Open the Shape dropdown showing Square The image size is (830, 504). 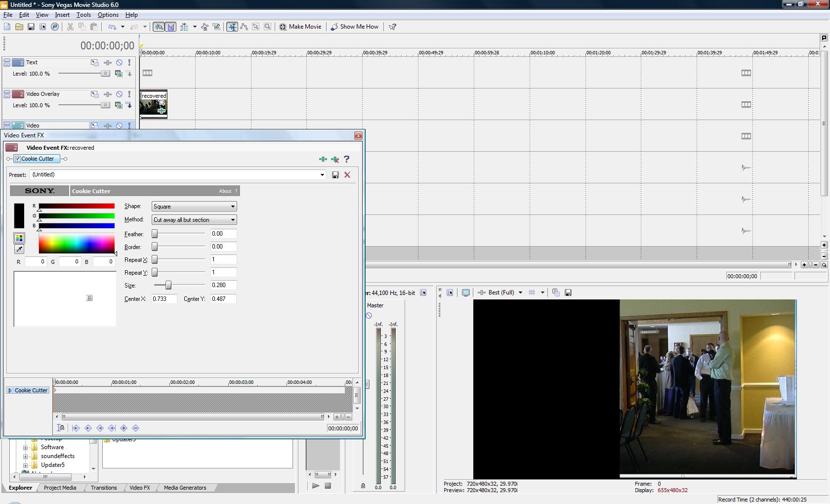[194, 207]
